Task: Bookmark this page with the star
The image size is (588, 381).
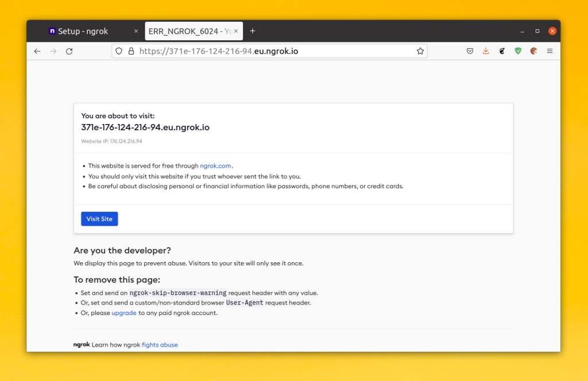Action: tap(420, 51)
